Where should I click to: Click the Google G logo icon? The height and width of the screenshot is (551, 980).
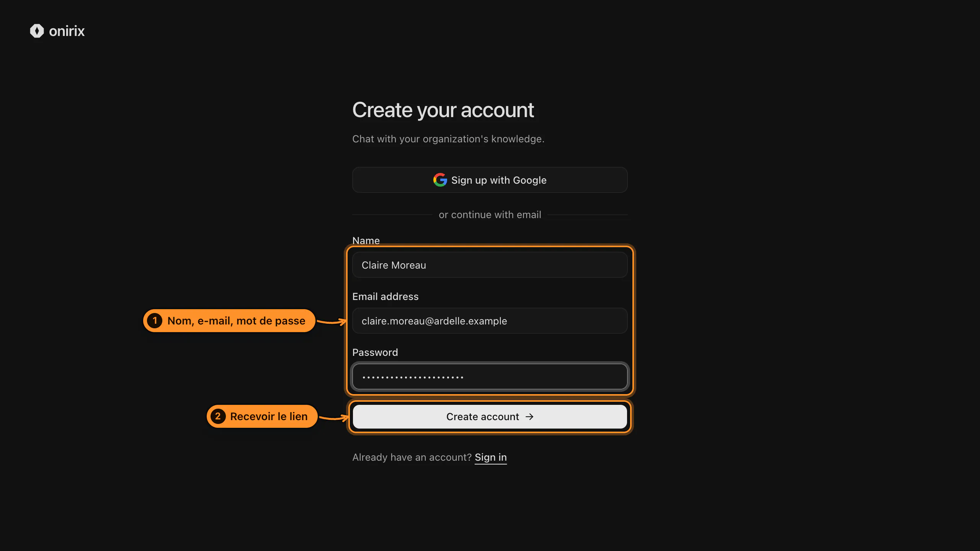click(x=440, y=180)
